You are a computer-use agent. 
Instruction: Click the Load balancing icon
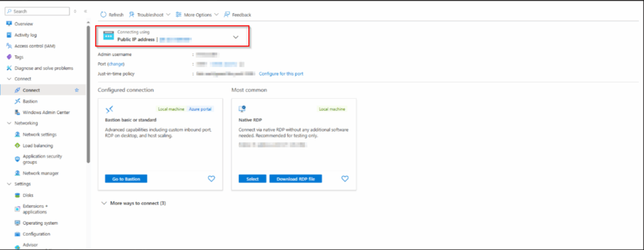(x=17, y=145)
